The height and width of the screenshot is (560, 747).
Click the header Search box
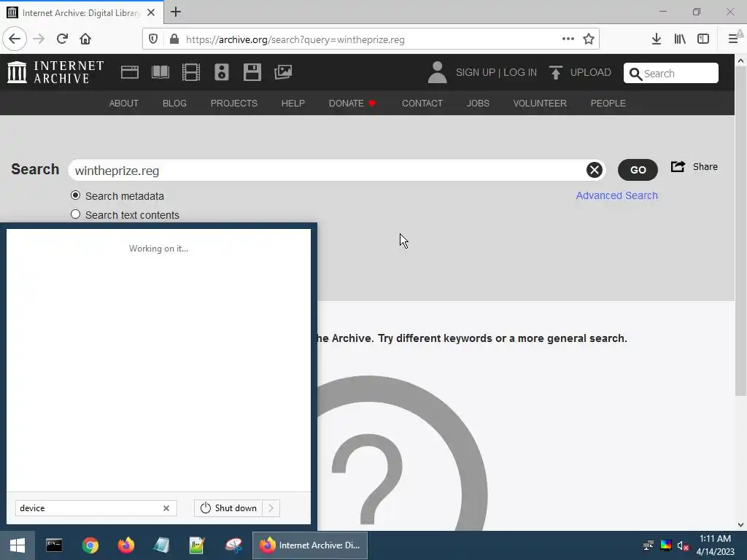(x=671, y=74)
